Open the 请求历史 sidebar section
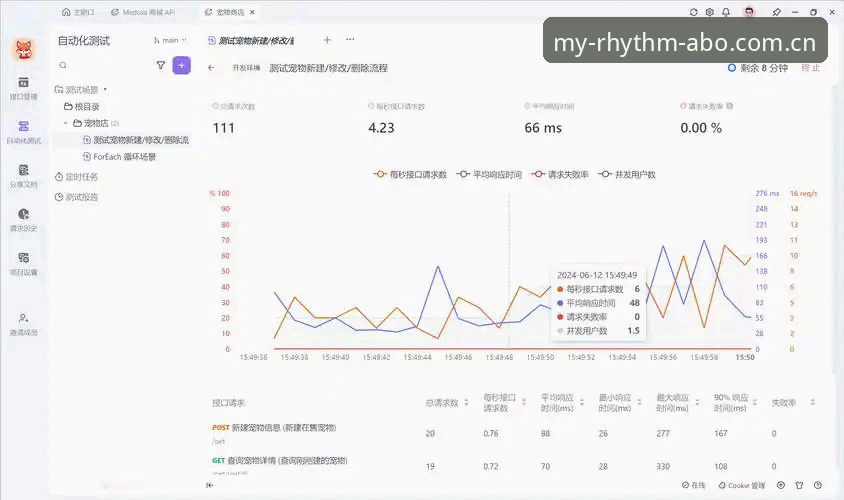Image resolution: width=844 pixels, height=500 pixels. [24, 220]
